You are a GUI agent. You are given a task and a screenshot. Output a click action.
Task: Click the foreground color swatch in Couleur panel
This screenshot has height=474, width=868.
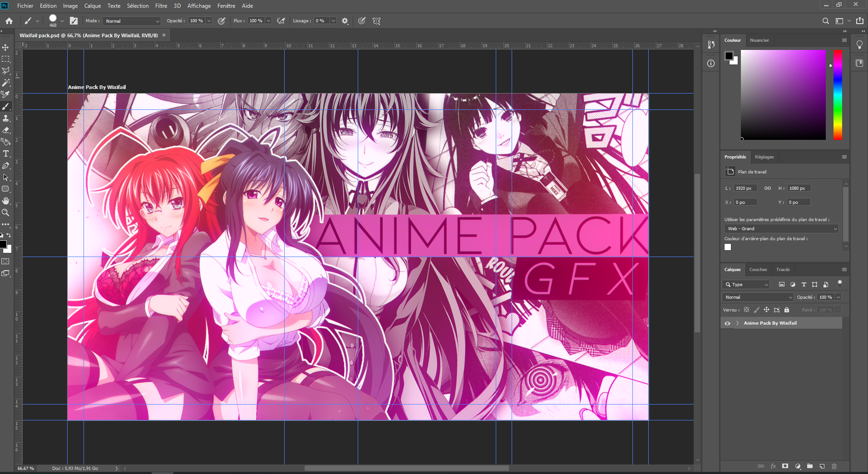coord(729,56)
